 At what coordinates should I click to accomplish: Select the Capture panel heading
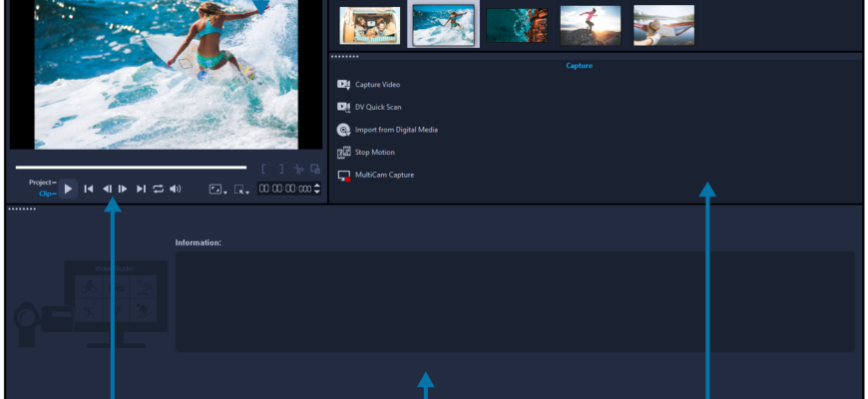point(579,66)
